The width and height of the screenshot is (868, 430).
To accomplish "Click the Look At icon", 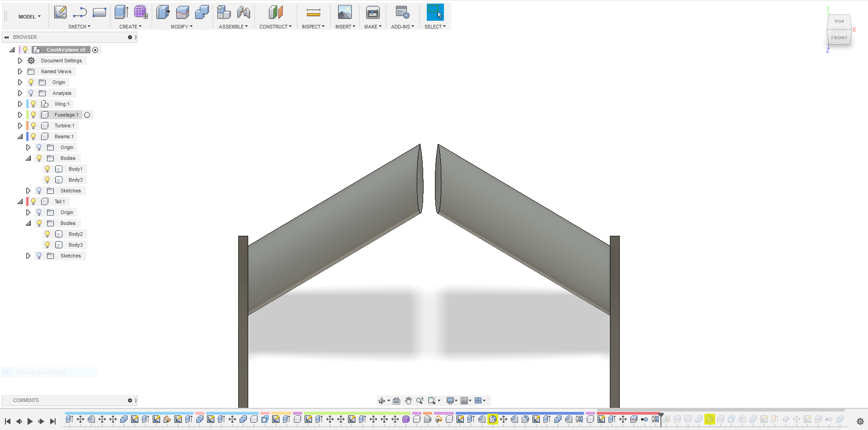I will coord(396,401).
